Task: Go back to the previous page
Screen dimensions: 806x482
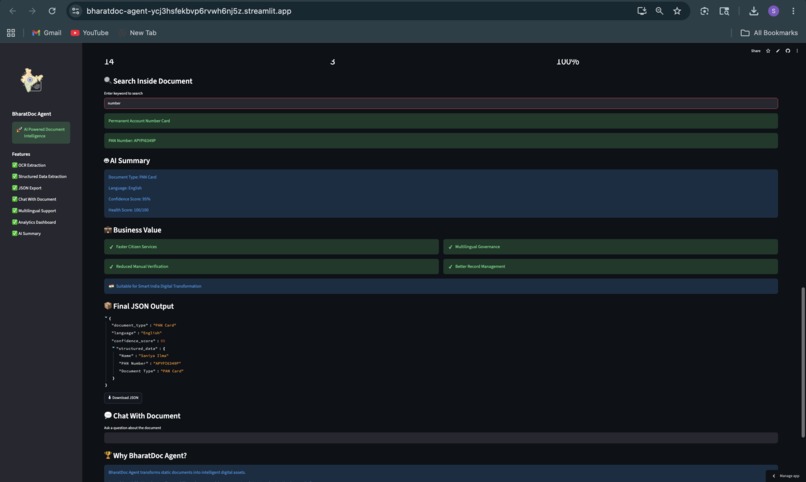Action: point(12,11)
